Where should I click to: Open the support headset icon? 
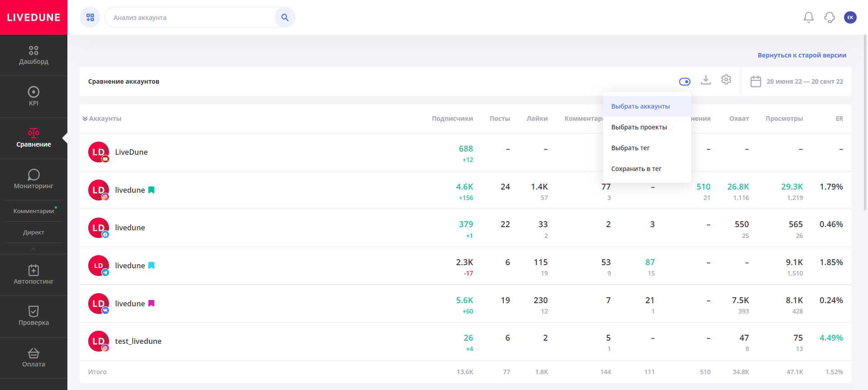click(829, 18)
